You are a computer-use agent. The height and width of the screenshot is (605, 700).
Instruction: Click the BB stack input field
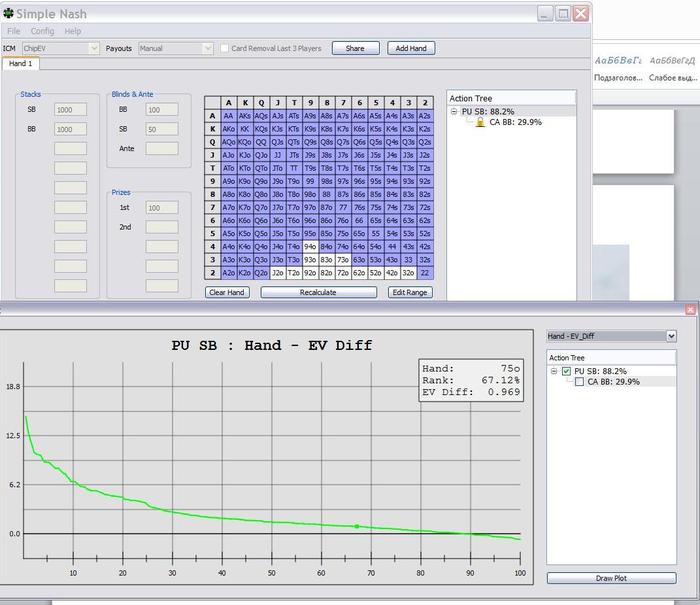pos(71,129)
